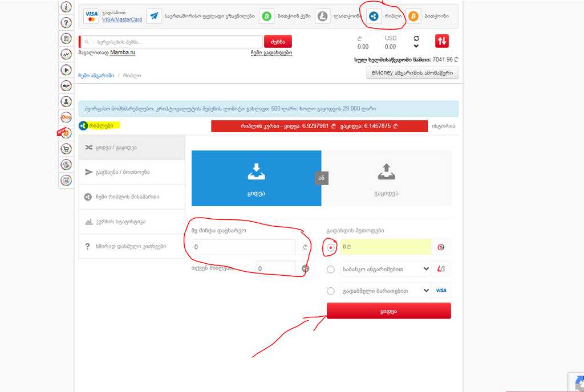This screenshot has width=584, height=392.
Task: Click the play button sidebar icon
Action: [x=66, y=70]
